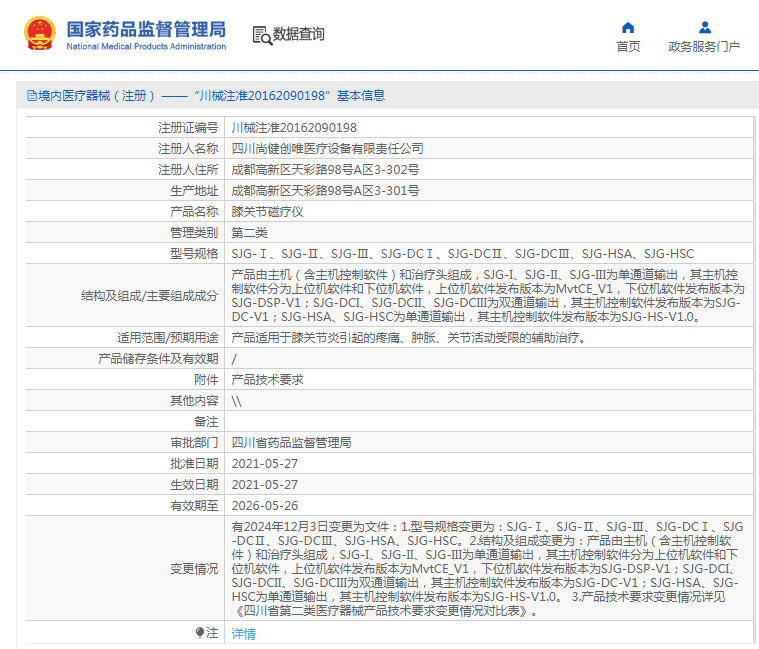The image size is (759, 649).
Task: Click 批准日期 value 2021-05-27
Action: click(x=265, y=464)
